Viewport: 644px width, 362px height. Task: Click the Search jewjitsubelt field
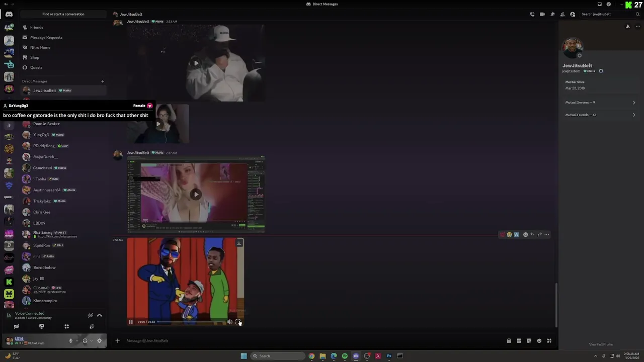[609, 14]
